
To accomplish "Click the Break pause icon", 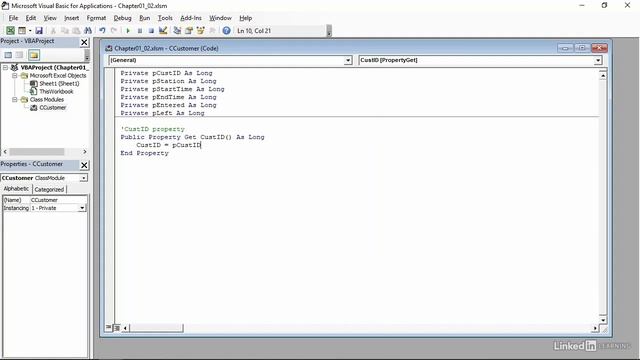I will (x=140, y=31).
